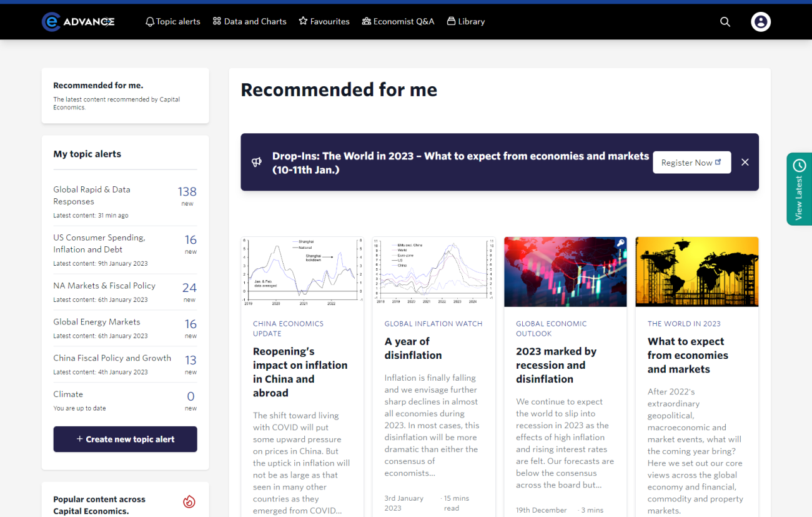
Task: Dismiss the Drop-Ins announcement banner
Action: 745,163
